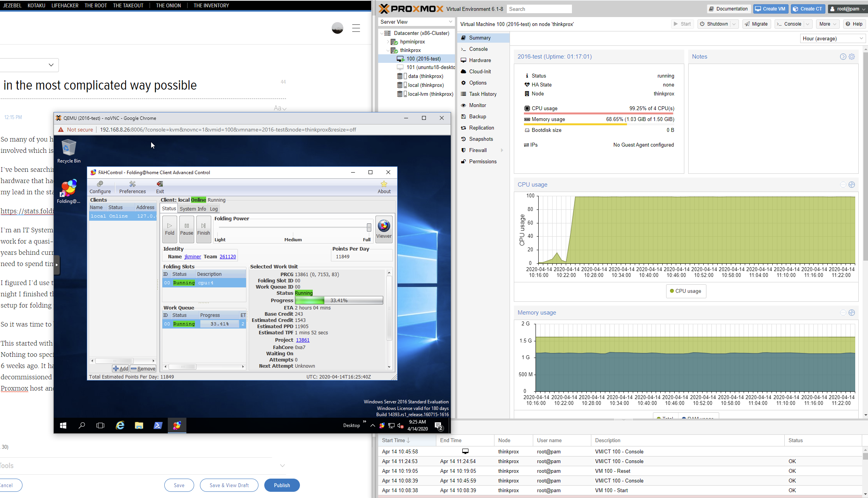Launch the protein Viewer button
The width and height of the screenshot is (868, 498).
(x=384, y=229)
